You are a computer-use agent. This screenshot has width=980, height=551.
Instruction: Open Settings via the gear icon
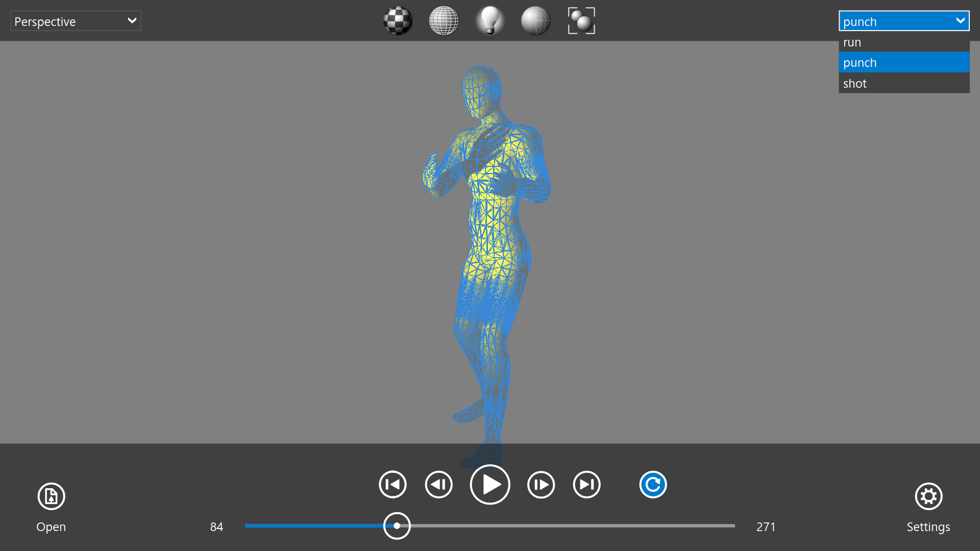[928, 496]
